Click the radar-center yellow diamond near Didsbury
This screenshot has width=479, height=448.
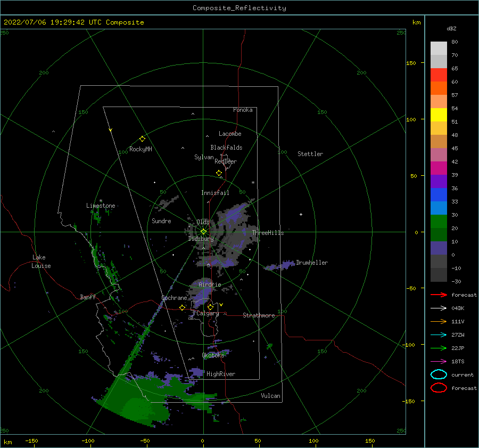pos(203,232)
